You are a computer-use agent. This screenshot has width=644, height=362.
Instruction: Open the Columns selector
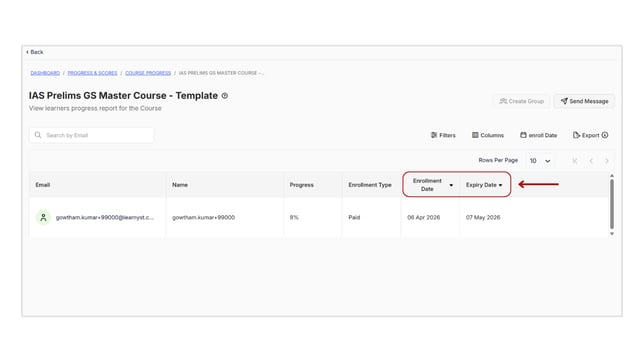click(x=488, y=135)
